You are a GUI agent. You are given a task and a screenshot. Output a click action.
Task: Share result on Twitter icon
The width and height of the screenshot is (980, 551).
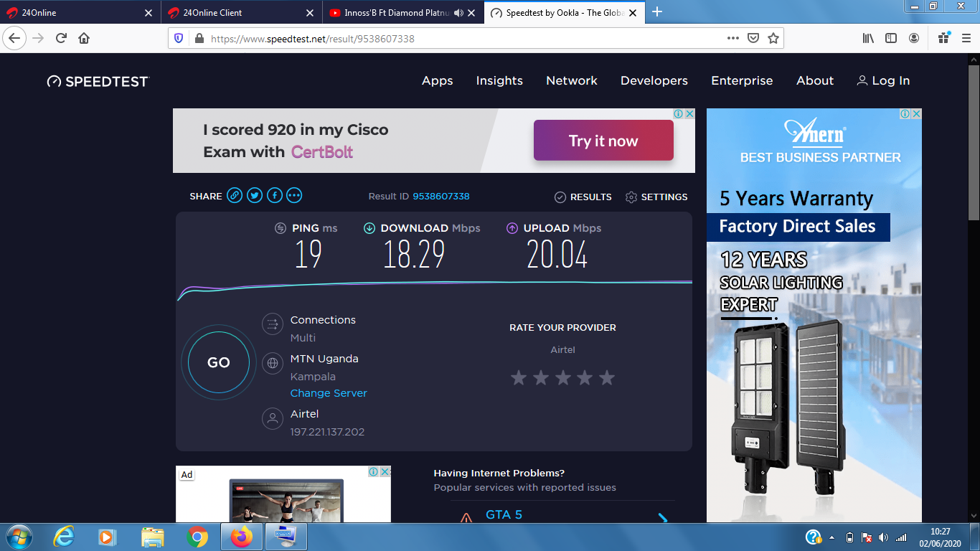(x=255, y=196)
